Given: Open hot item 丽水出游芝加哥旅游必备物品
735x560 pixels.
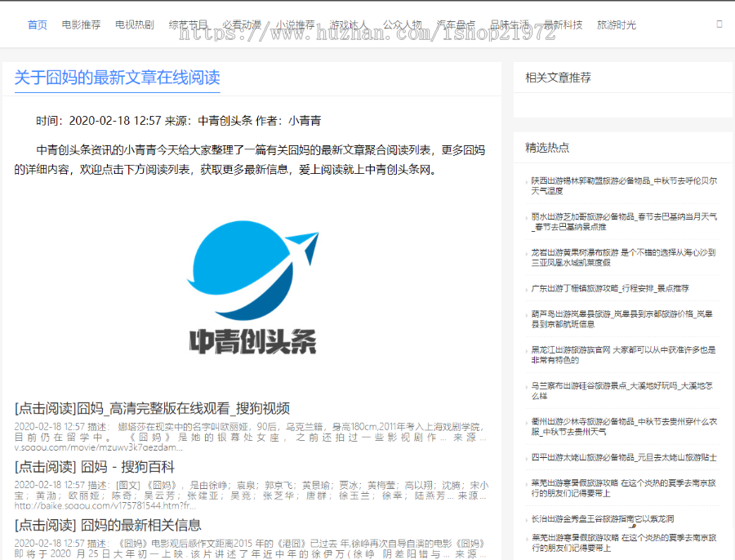Looking at the screenshot, I should point(624,222).
